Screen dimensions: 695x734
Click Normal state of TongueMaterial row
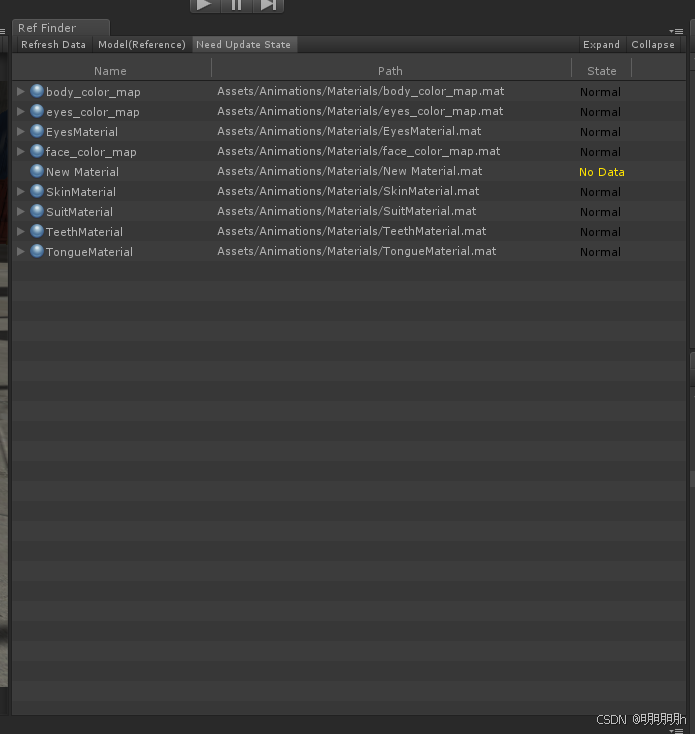600,252
